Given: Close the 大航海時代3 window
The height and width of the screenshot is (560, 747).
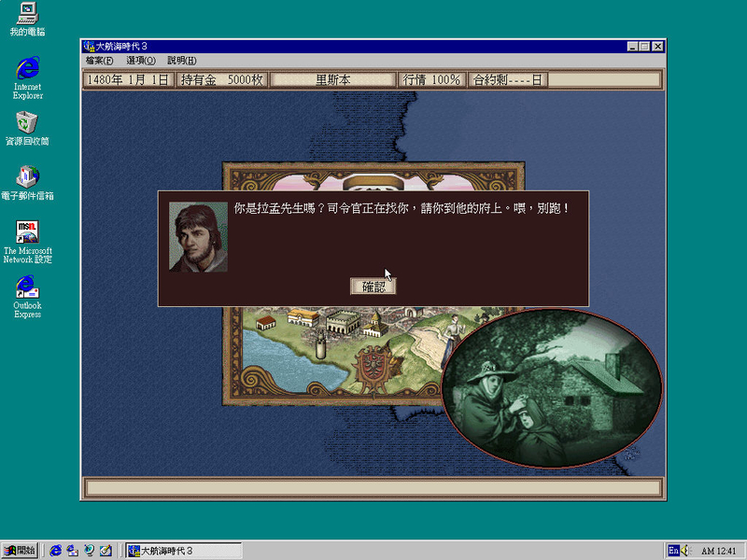Looking at the screenshot, I should 657,46.
